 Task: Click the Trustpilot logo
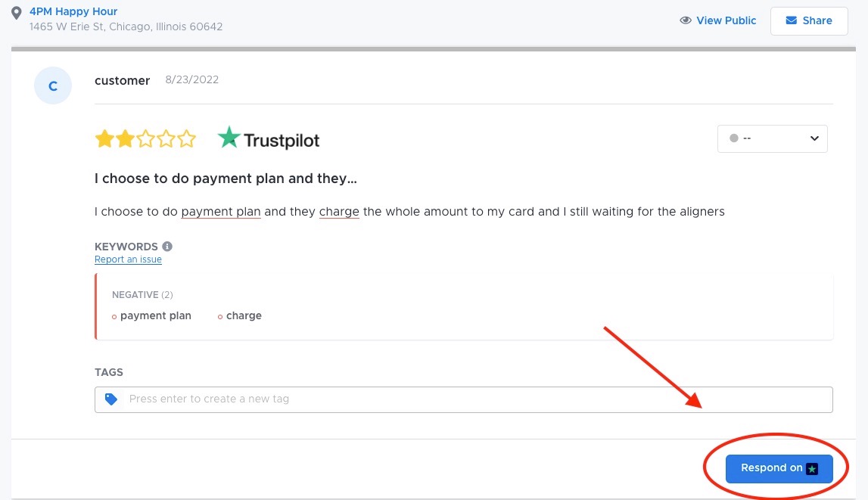[269, 138]
